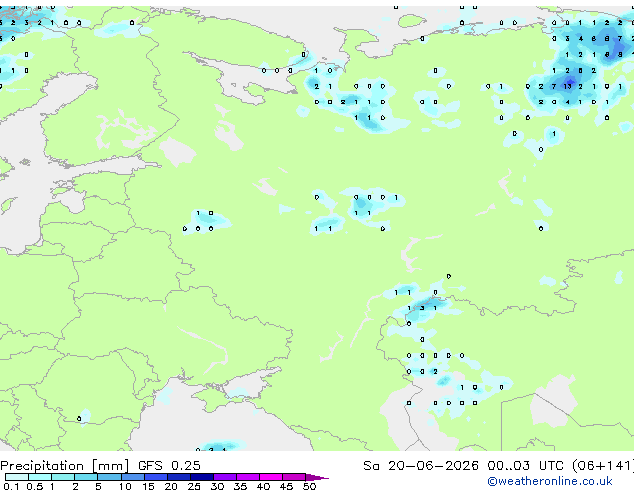This screenshot has height=490, width=634.
Task: Click the '00..03 UTC' time range
Action: [x=525, y=466]
